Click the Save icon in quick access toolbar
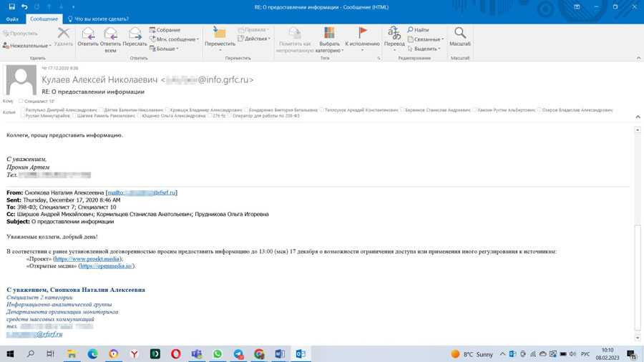Screen dimensions: 644x362 (11, 6)
